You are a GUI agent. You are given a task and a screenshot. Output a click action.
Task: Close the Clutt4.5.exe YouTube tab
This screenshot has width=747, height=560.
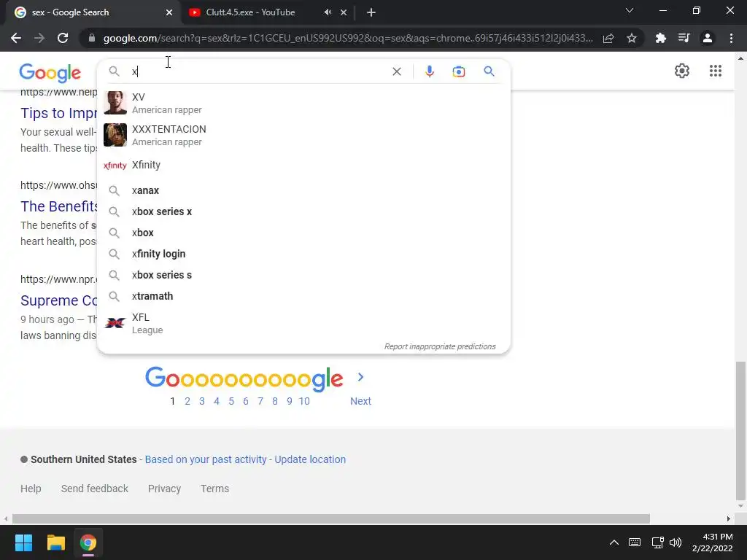(x=344, y=12)
